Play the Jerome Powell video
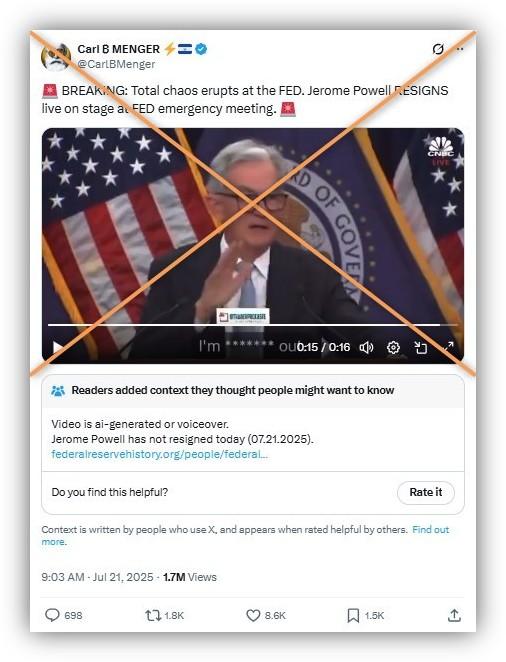Viewport: 506px width, 662px height. [x=58, y=348]
